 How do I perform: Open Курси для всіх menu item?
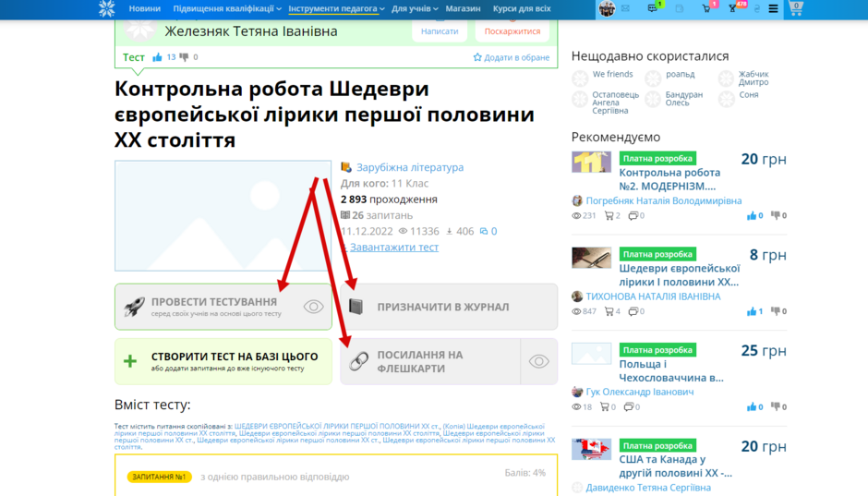point(522,8)
